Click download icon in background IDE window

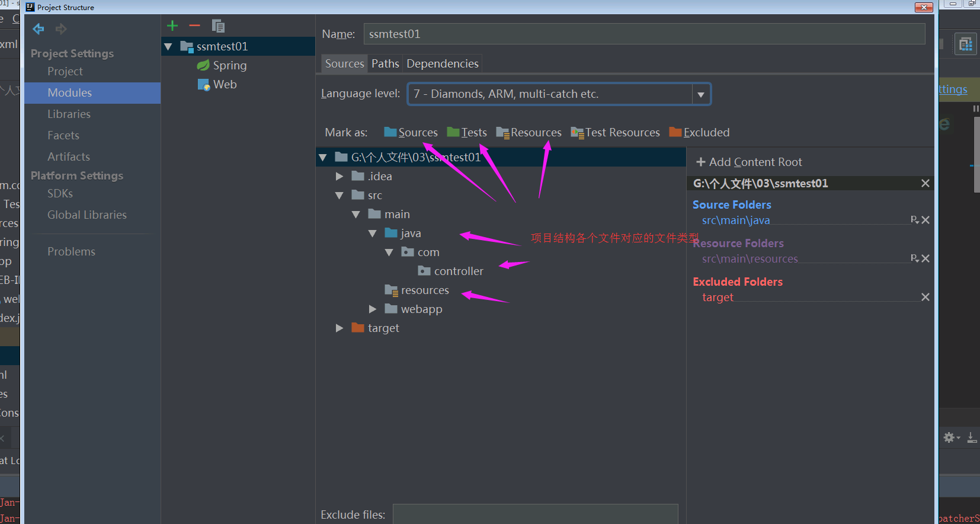972,437
